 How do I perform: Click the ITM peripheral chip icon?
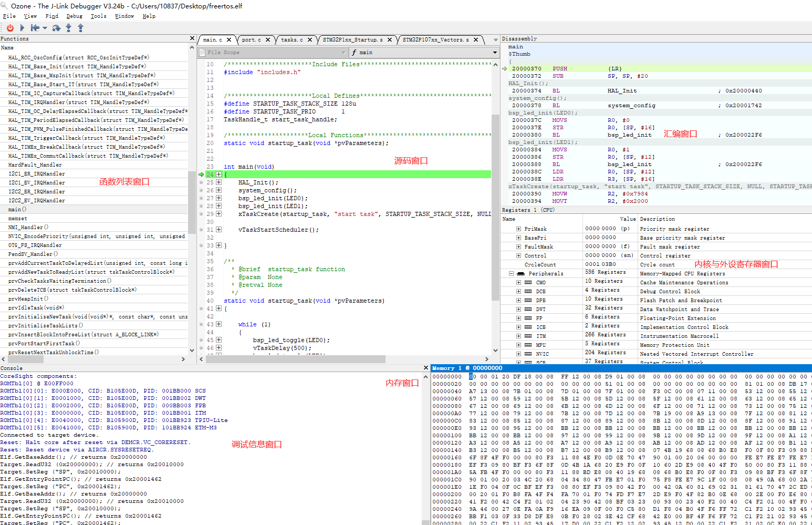point(528,336)
